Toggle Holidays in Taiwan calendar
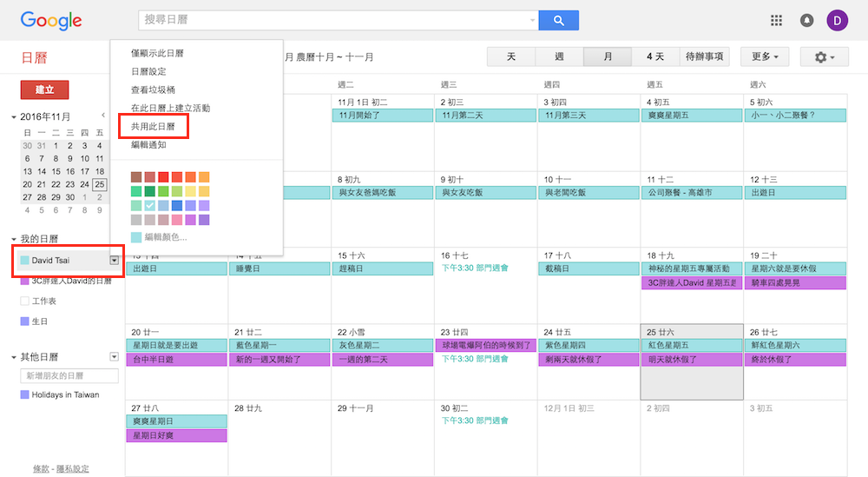Screen dimensions: 868x477 tap(24, 394)
